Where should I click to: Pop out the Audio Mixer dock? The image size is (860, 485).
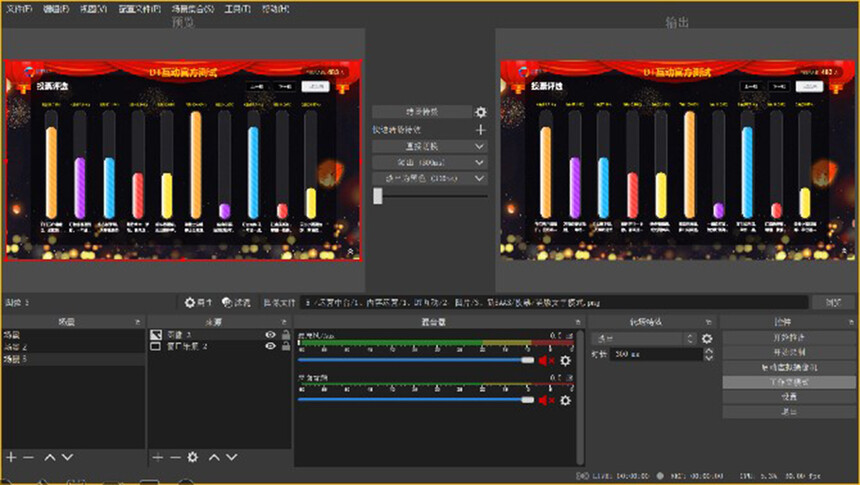tap(578, 322)
